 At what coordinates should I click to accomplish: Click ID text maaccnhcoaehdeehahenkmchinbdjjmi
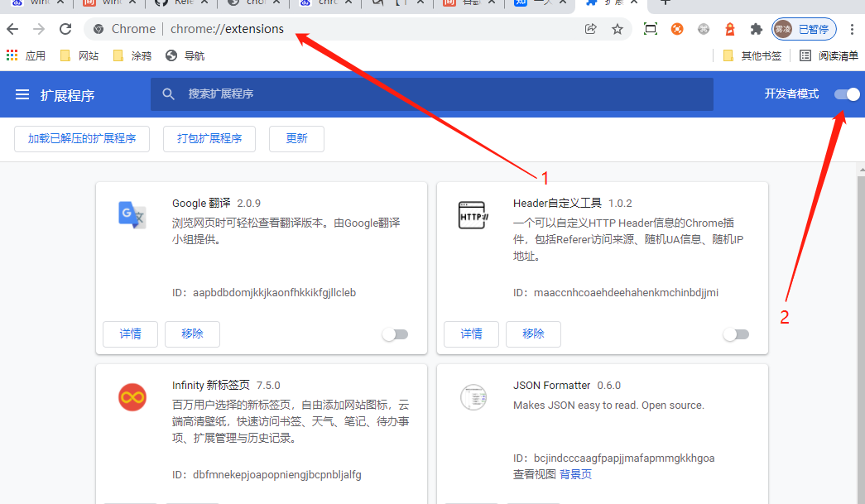click(626, 293)
